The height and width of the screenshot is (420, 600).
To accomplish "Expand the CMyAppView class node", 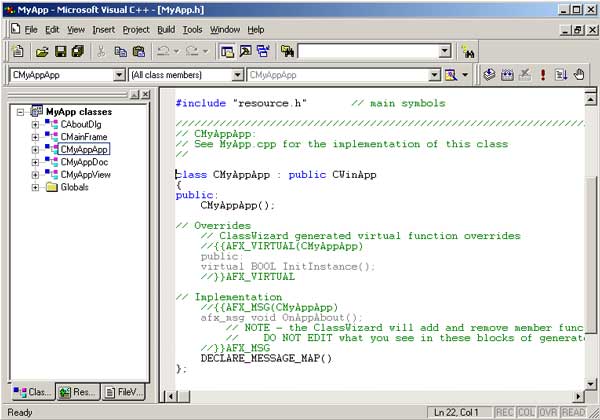I will (x=35, y=175).
